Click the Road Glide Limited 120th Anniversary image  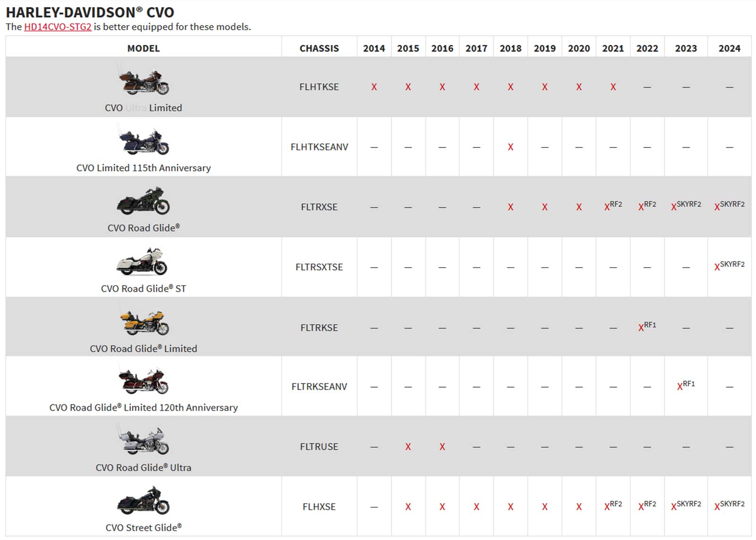click(144, 381)
